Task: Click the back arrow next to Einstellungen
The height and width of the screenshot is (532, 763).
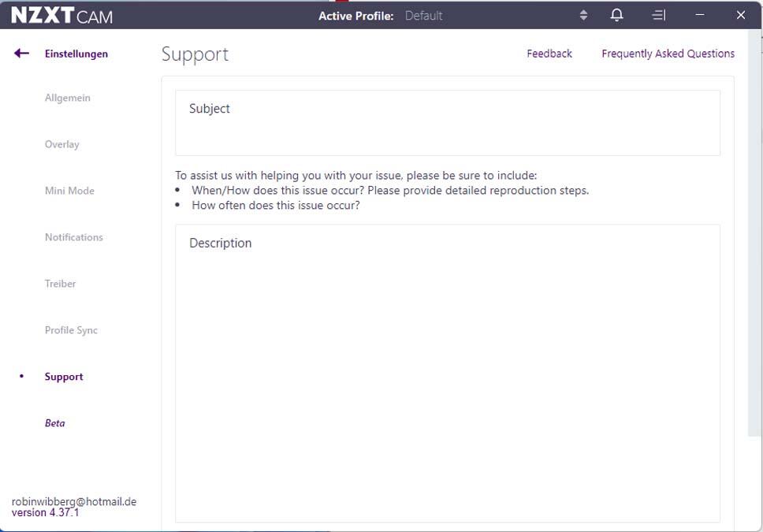Action: point(21,54)
